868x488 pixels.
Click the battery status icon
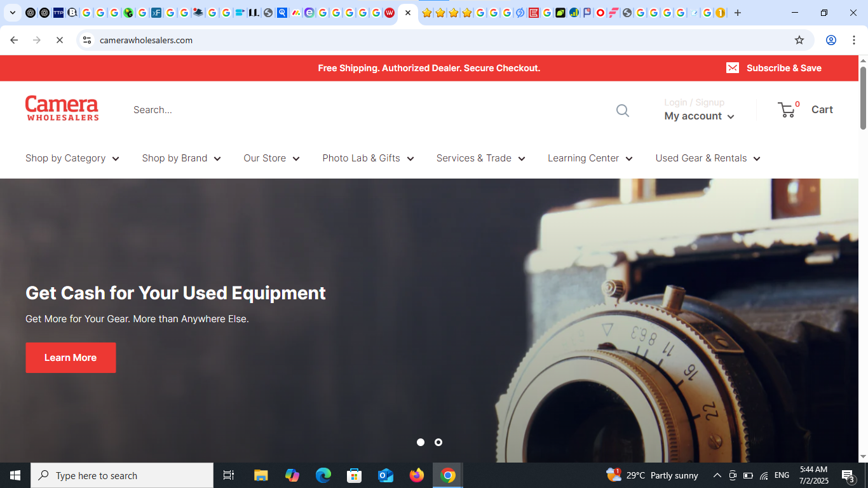pyautogui.click(x=748, y=475)
